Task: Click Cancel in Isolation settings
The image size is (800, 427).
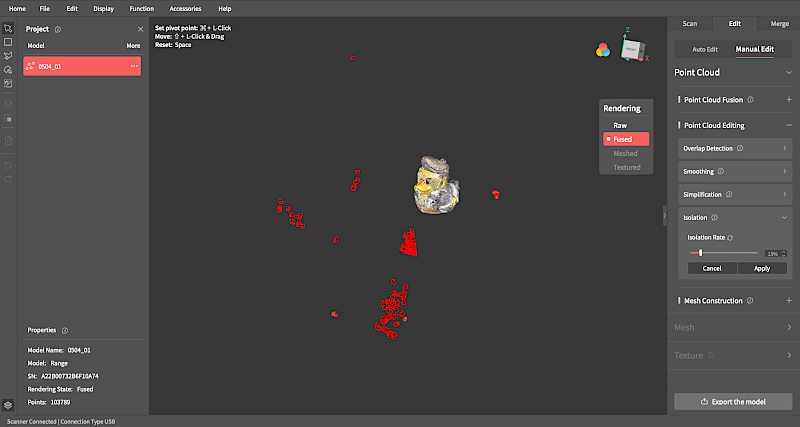Action: coord(712,268)
